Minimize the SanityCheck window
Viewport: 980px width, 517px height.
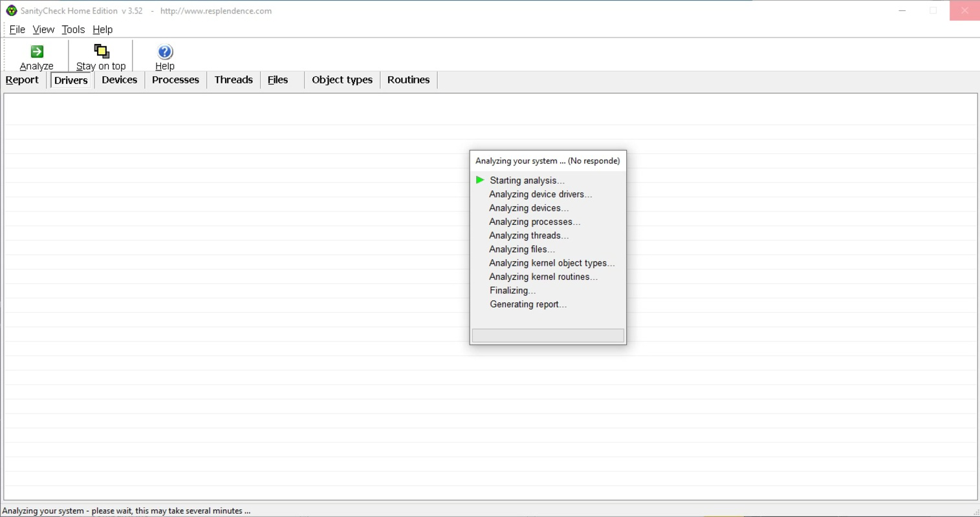[x=902, y=10]
